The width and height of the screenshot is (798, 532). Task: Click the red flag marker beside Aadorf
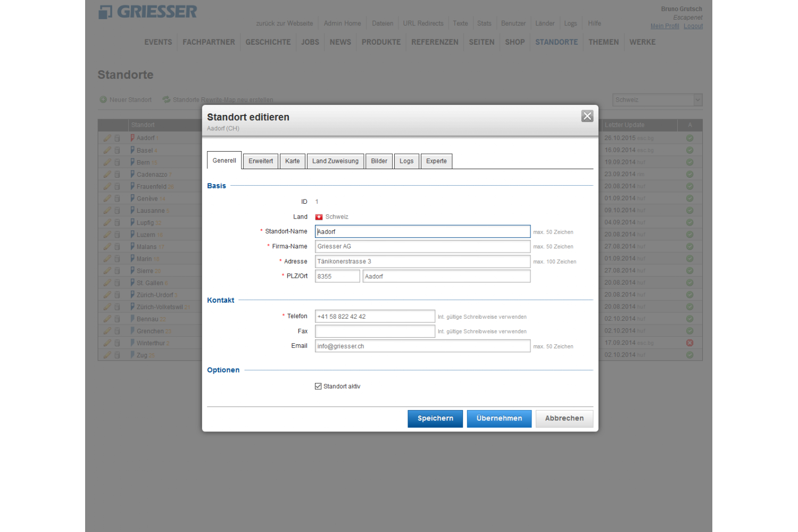click(132, 138)
